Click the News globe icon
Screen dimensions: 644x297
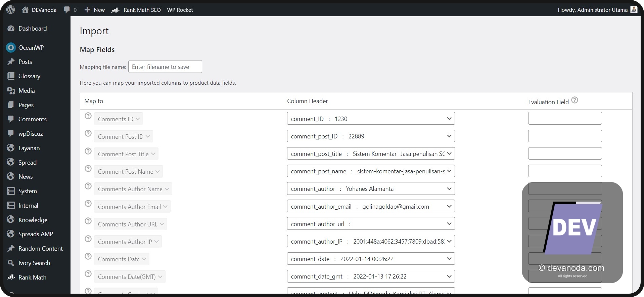(11, 176)
